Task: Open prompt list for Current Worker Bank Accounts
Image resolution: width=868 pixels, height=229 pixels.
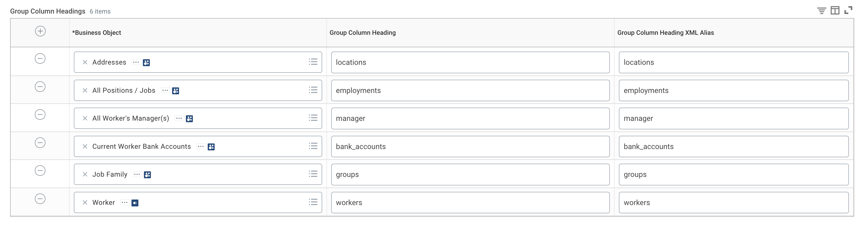Action: 313,146
